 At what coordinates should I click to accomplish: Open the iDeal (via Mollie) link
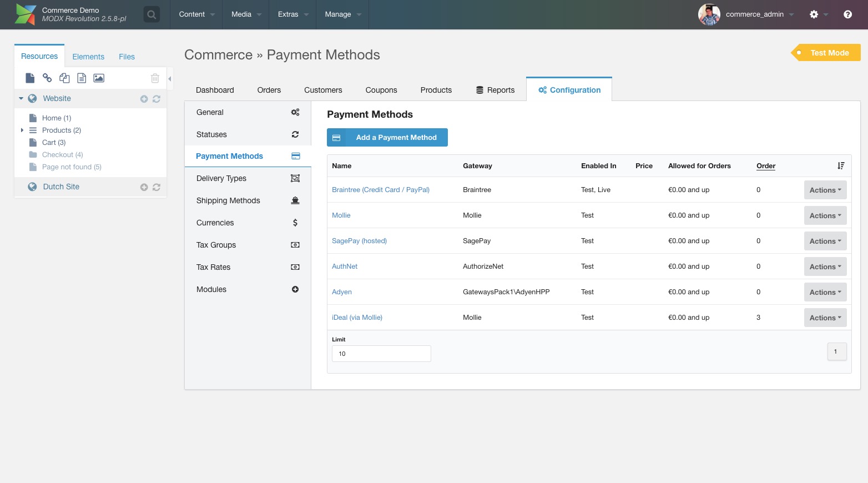click(x=357, y=318)
